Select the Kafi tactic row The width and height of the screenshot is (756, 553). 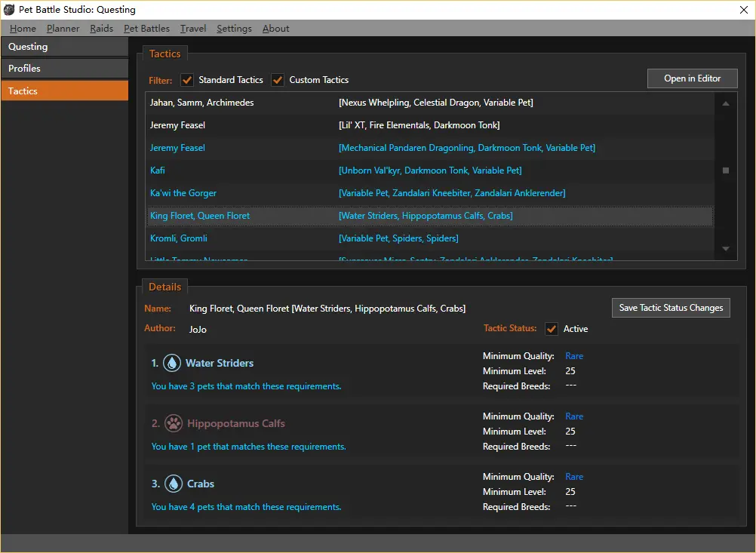(429, 171)
